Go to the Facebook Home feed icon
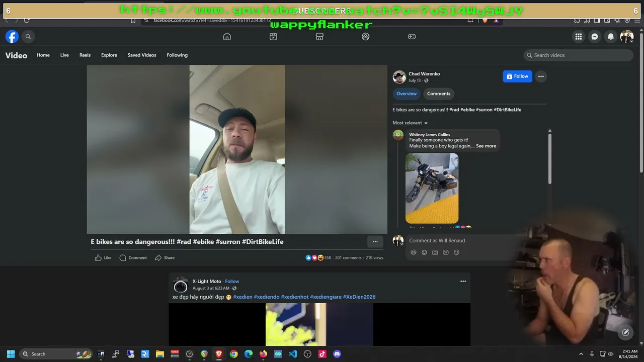The height and width of the screenshot is (362, 644). 227,37
